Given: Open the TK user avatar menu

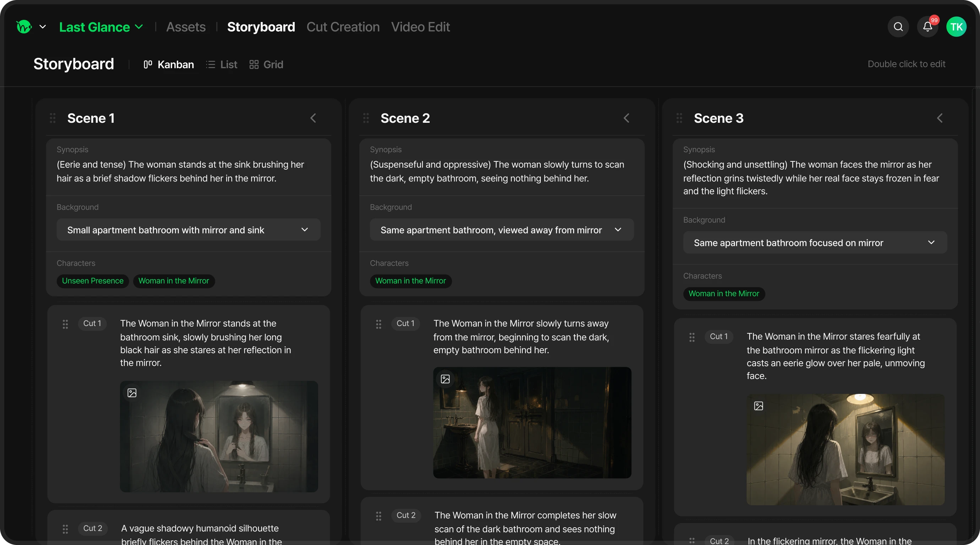Looking at the screenshot, I should tap(957, 27).
